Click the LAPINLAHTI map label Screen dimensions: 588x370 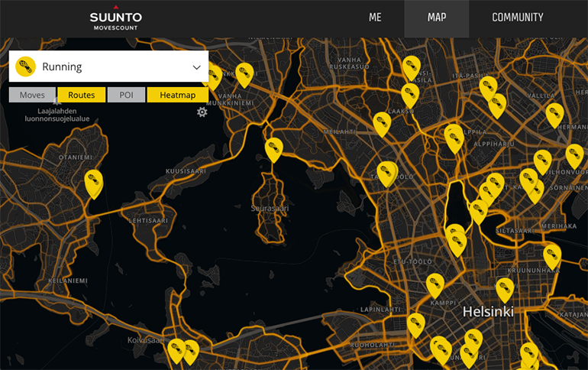point(380,310)
